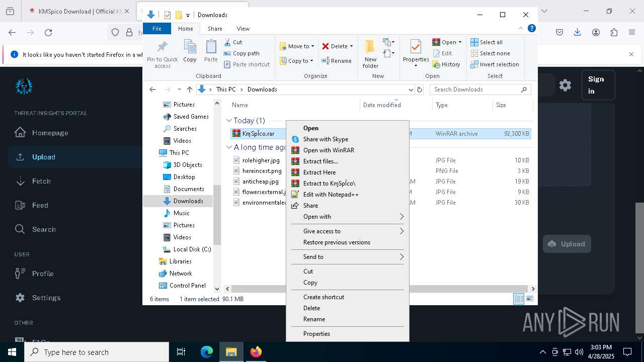Reload the Firefox page
The height and width of the screenshot is (362, 644).
(48, 32)
